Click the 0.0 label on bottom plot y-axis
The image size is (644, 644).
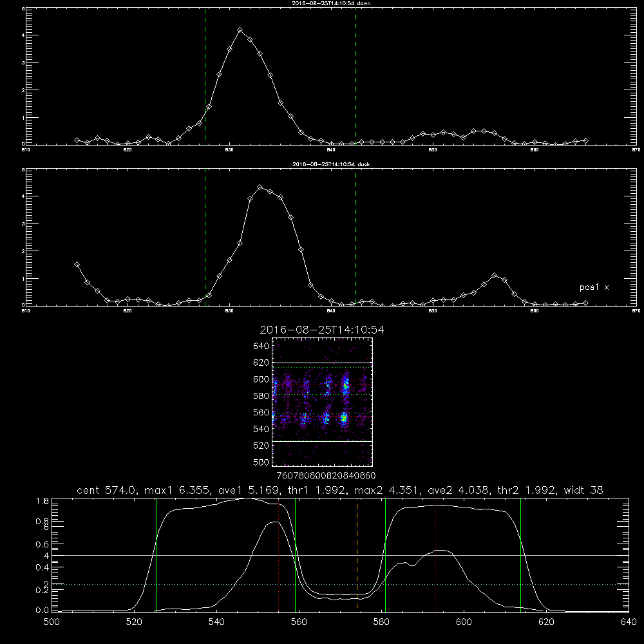[43, 611]
